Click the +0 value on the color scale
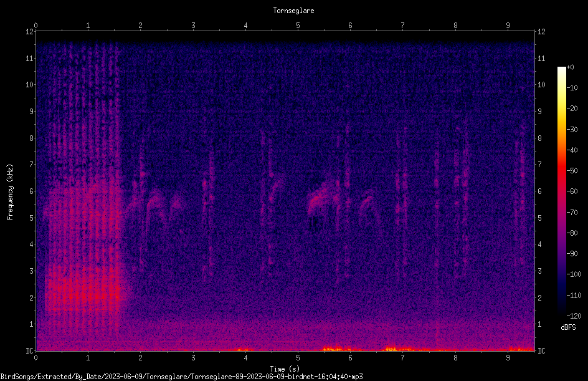The width and height of the screenshot is (588, 381). tap(570, 67)
